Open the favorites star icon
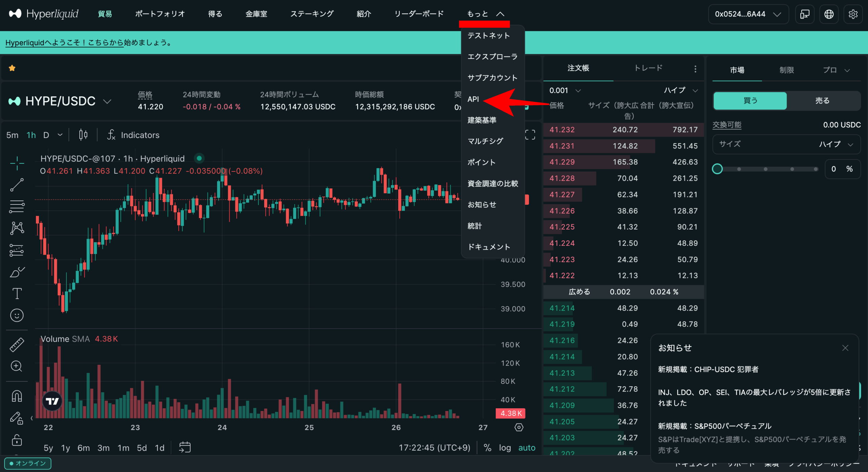 pos(12,68)
